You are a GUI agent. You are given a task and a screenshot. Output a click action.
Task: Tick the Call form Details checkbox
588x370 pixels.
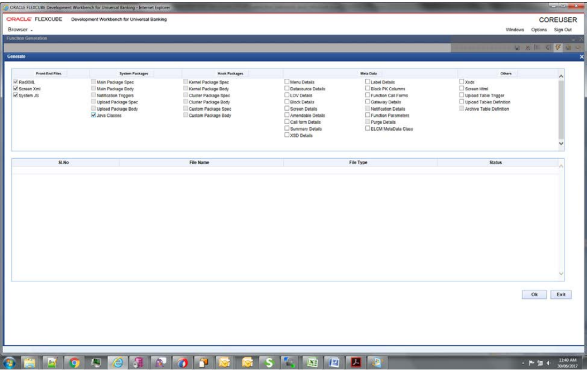(x=287, y=122)
